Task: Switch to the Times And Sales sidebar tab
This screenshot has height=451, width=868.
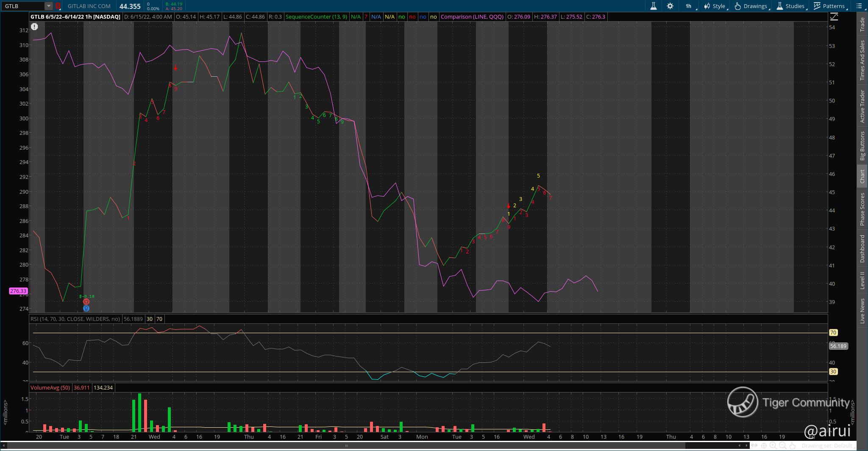Action: click(x=862, y=60)
